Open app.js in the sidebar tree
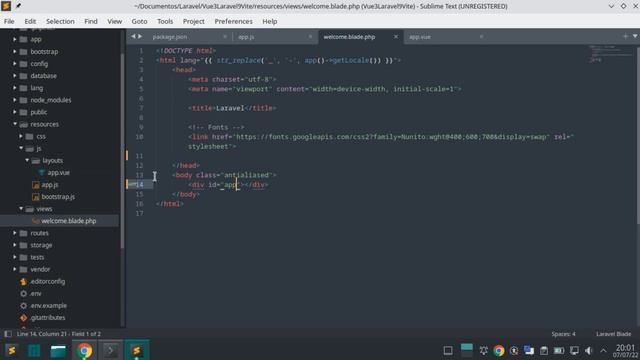Image resolution: width=640 pixels, height=360 pixels. click(50, 185)
